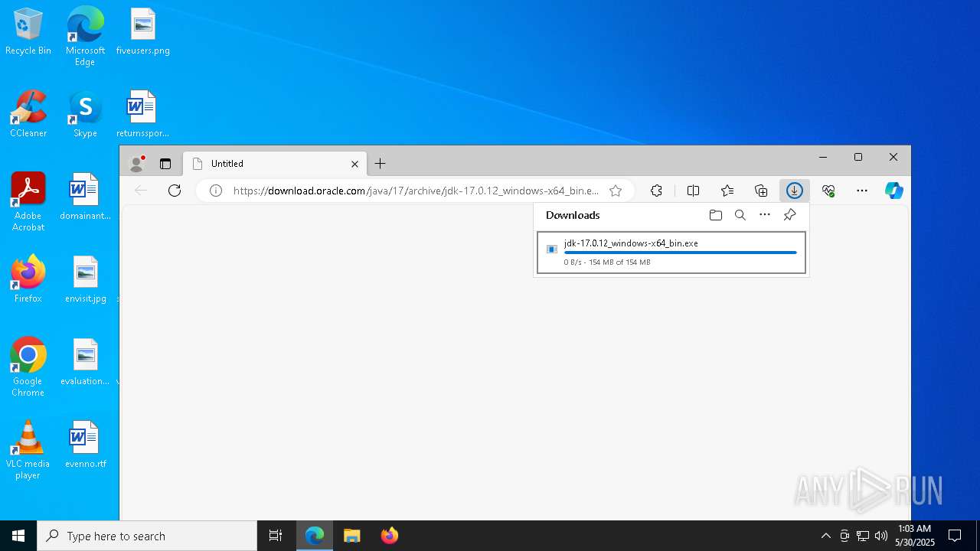Select VLC media player desktop shortcut
The height and width of the screenshot is (551, 980).
click(x=28, y=450)
